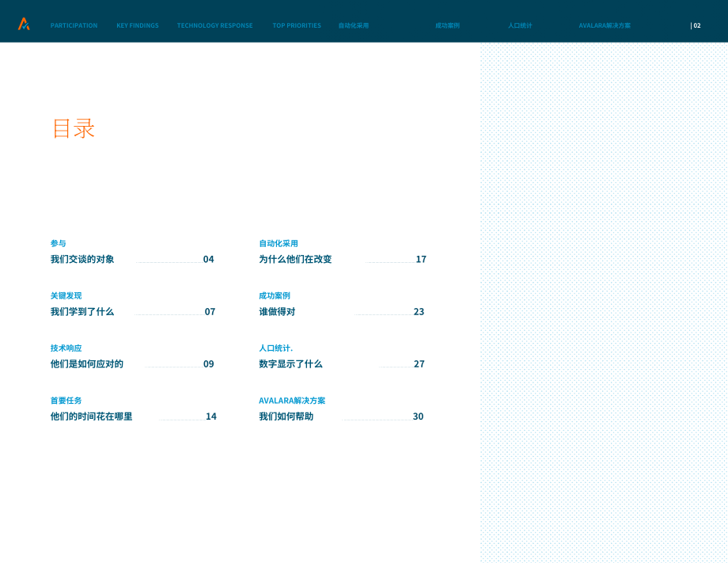This screenshot has height=563, width=728.
Task: Go to 他们的时间花在哪里 entry
Action: click(x=92, y=417)
